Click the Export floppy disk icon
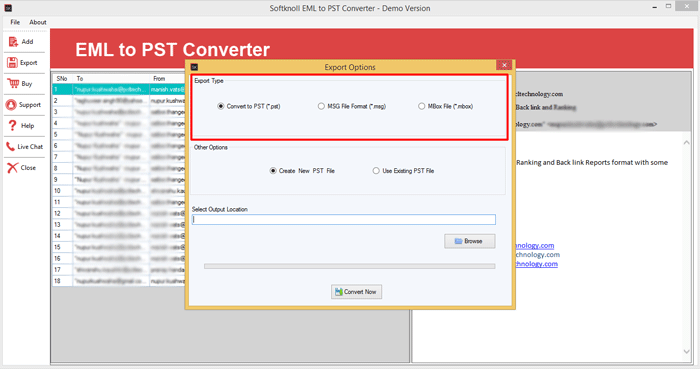Viewport: 700px width, 369px height. [12, 62]
